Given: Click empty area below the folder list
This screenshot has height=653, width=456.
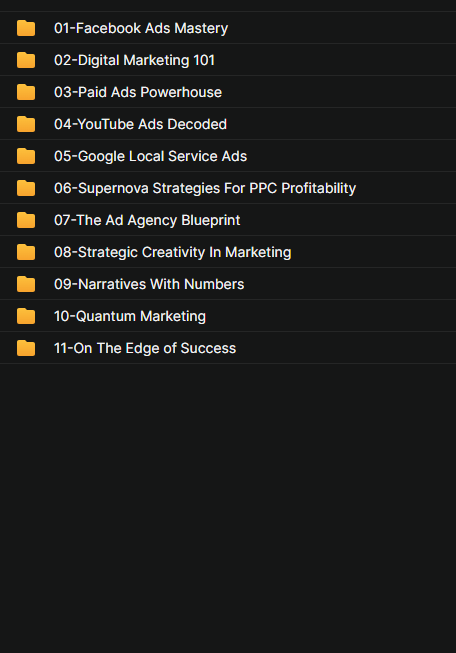Looking at the screenshot, I should (228, 508).
